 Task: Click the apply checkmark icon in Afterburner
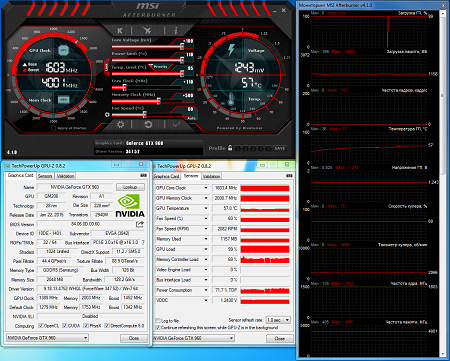[x=176, y=125]
